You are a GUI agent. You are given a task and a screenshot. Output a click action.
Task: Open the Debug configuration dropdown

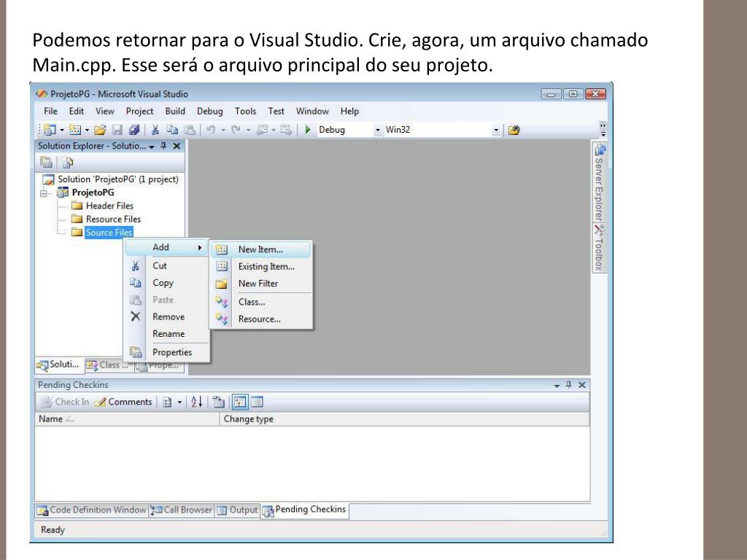378,130
